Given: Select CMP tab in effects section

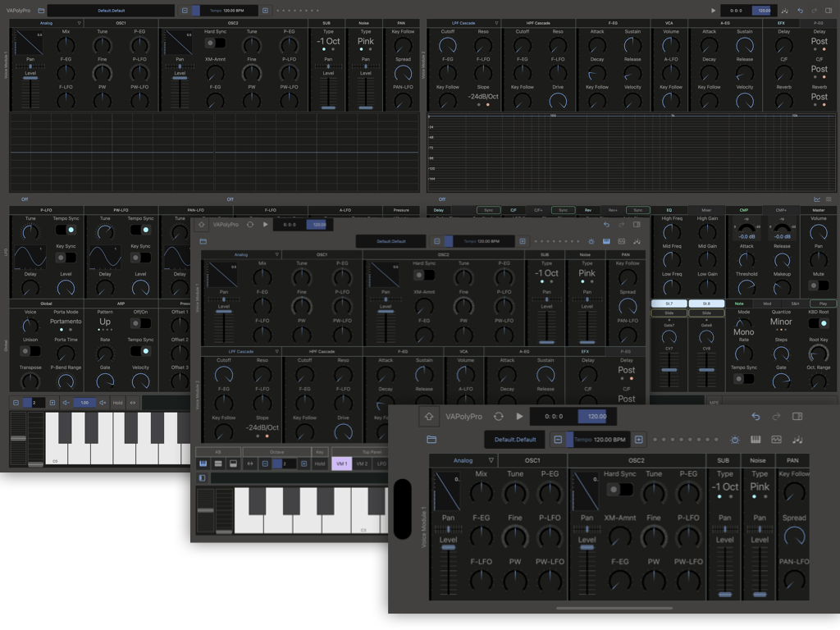Looking at the screenshot, I should [x=743, y=210].
